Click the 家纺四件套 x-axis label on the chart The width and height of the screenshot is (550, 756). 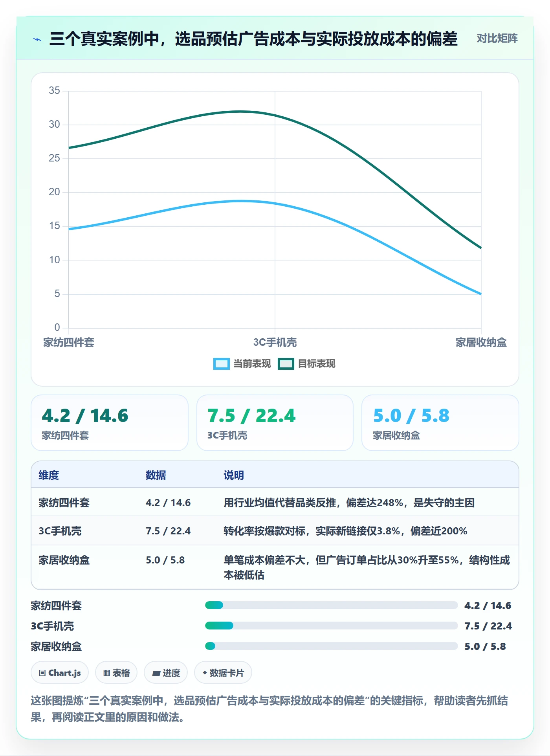pyautogui.click(x=69, y=342)
